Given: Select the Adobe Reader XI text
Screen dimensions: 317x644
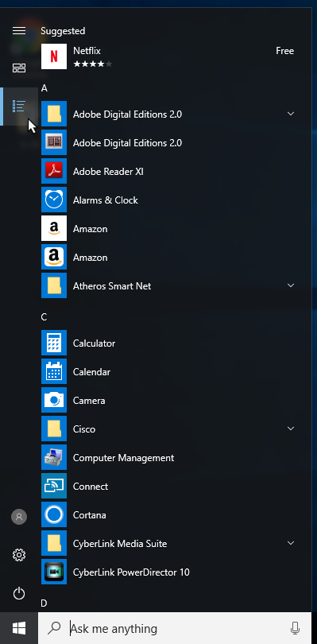Looking at the screenshot, I should tap(108, 172).
